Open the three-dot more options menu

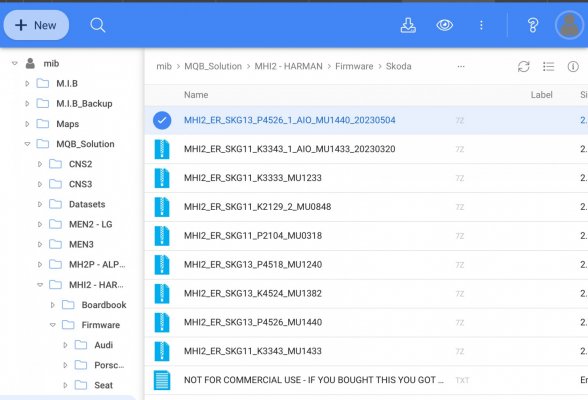point(481,25)
